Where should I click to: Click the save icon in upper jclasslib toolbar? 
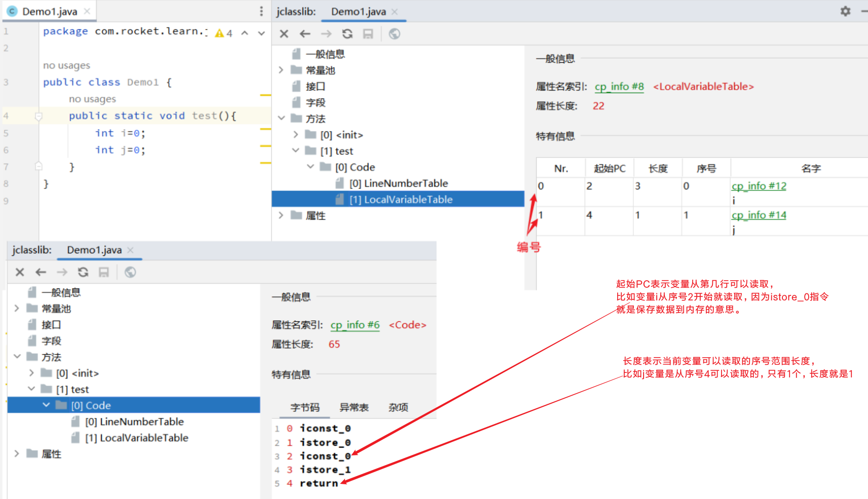tap(368, 34)
